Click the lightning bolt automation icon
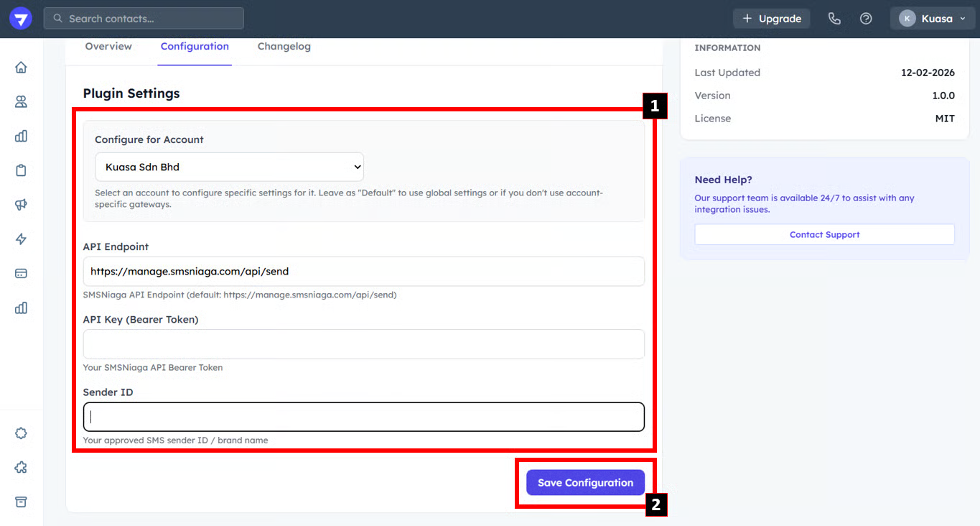The height and width of the screenshot is (526, 980). click(x=21, y=239)
